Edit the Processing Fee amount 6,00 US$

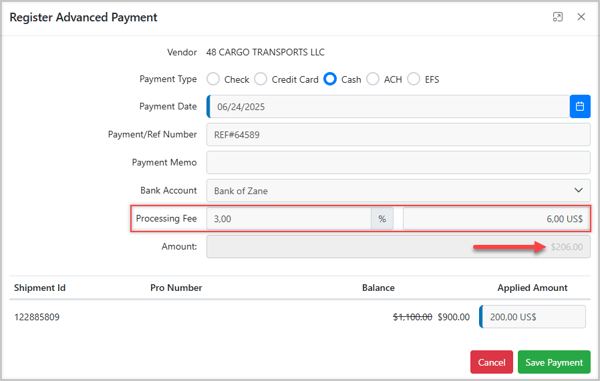[x=496, y=219]
